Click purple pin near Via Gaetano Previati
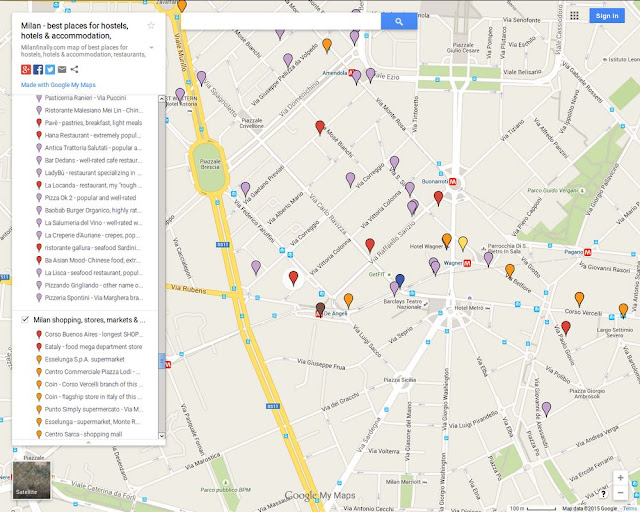640x512 pixels. [x=245, y=189]
